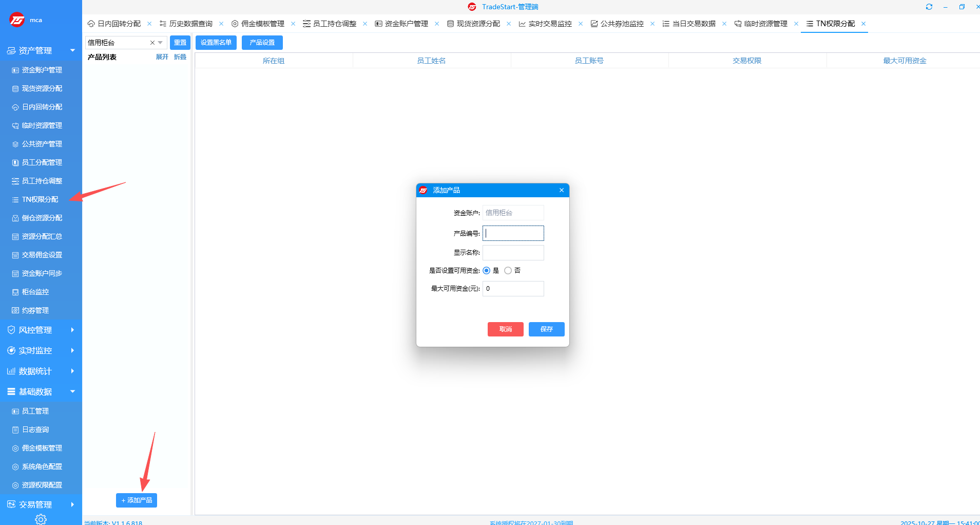Select the 否 radio button
The width and height of the screenshot is (980, 525).
[508, 271]
